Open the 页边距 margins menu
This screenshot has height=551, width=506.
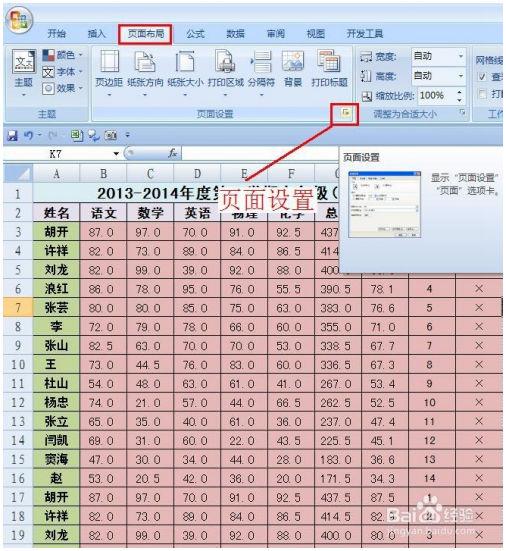pyautogui.click(x=109, y=73)
